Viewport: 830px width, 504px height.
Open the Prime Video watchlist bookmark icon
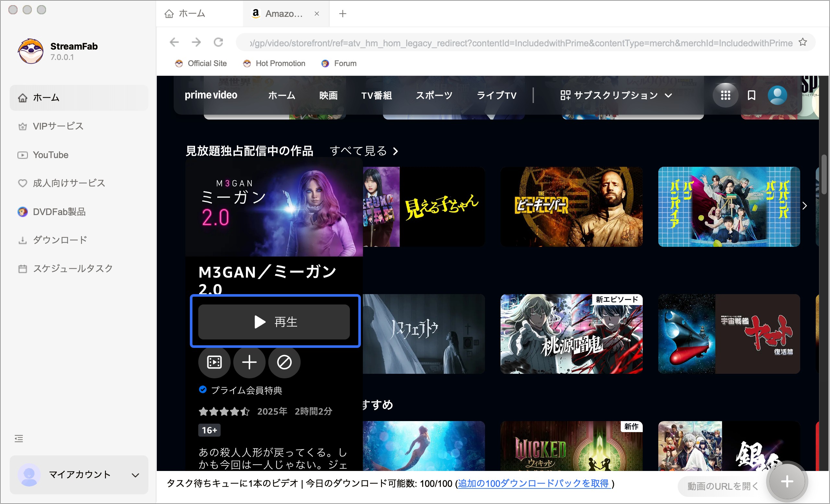[751, 95]
